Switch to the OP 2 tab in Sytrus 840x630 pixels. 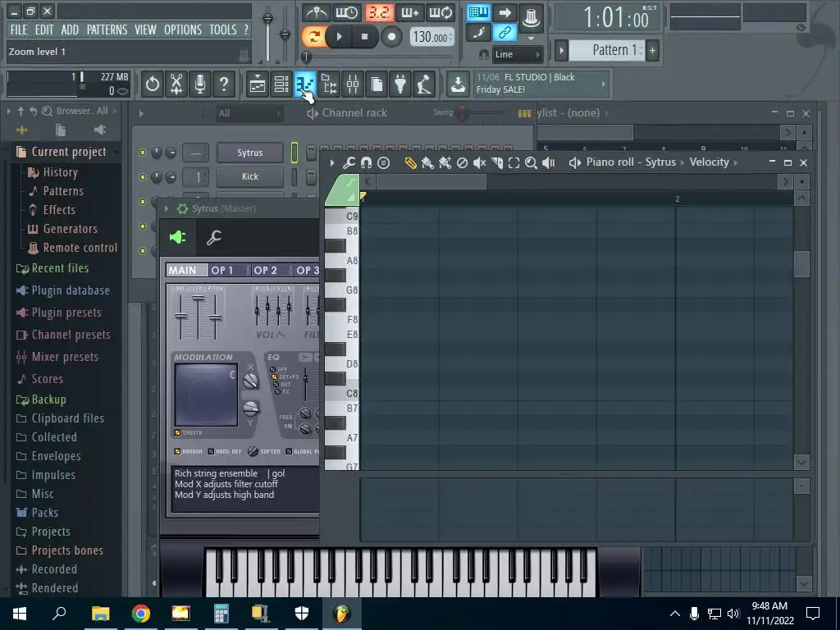(272, 271)
